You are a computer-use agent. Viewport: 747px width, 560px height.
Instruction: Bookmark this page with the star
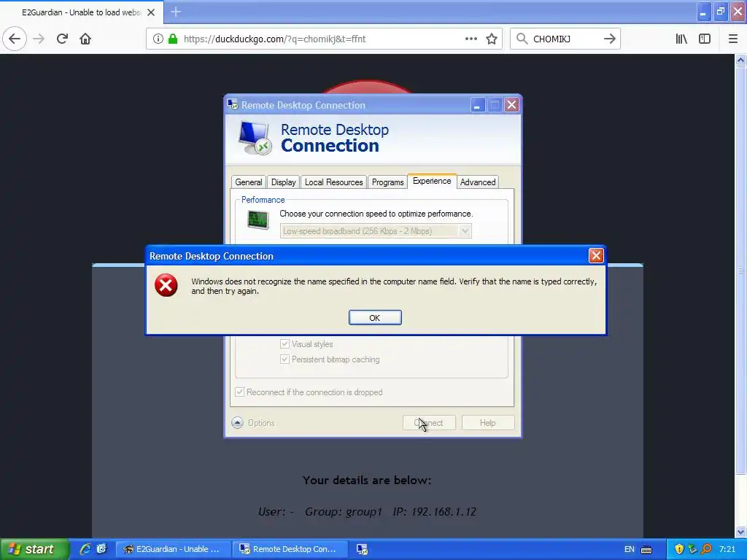pyautogui.click(x=492, y=39)
